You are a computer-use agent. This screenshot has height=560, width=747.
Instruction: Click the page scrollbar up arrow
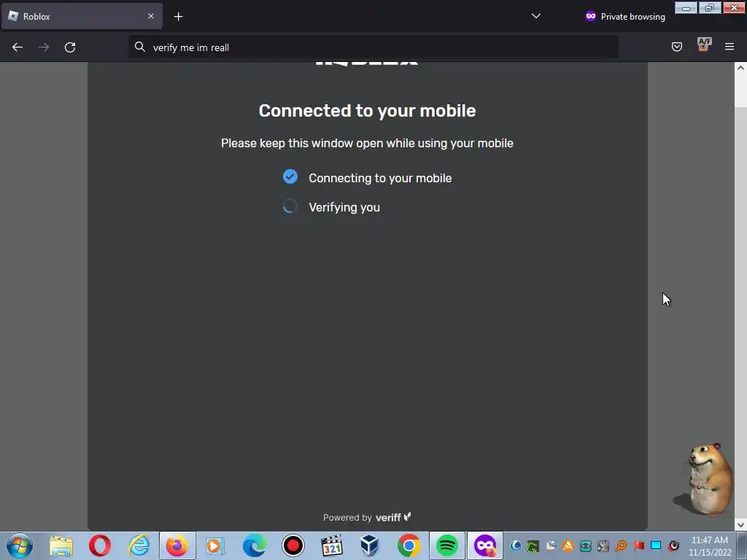pyautogui.click(x=740, y=68)
